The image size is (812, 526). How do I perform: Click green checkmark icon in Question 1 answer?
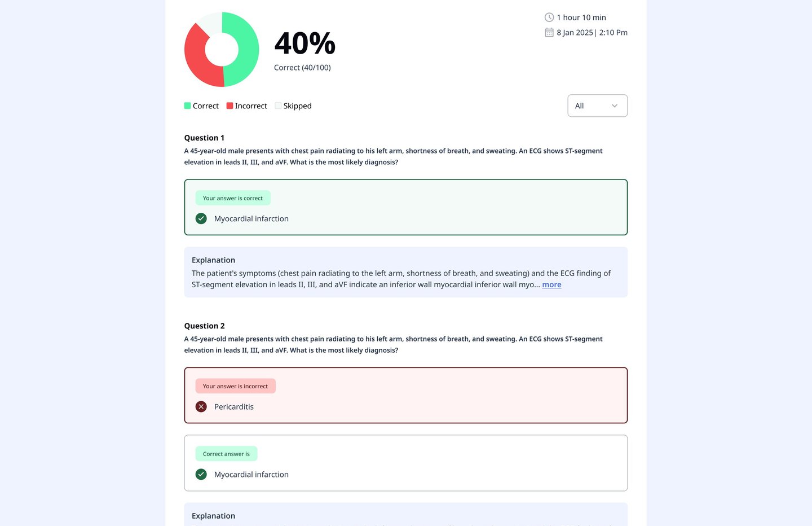pos(201,218)
